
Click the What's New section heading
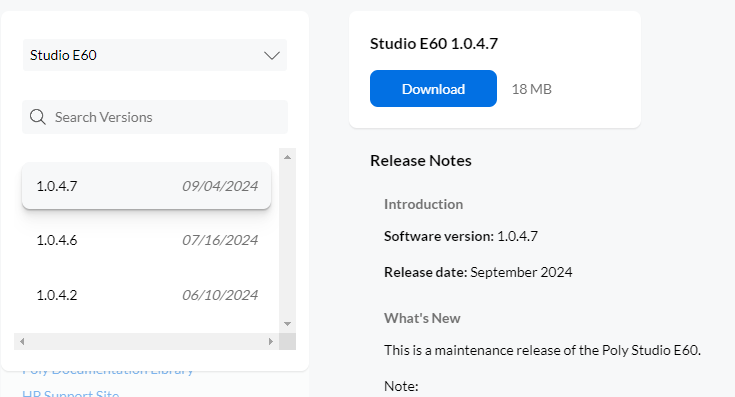pyautogui.click(x=422, y=318)
